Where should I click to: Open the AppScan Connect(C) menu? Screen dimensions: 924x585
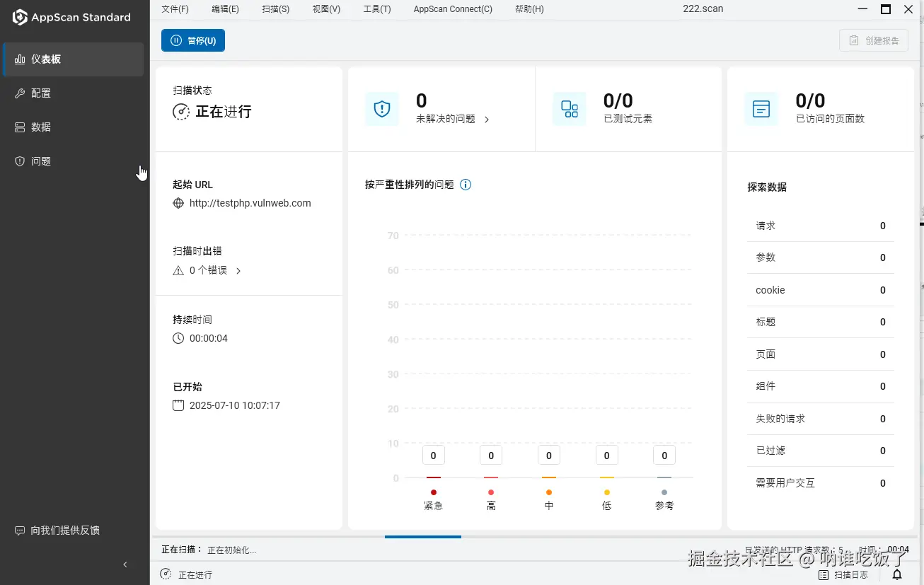pos(453,9)
